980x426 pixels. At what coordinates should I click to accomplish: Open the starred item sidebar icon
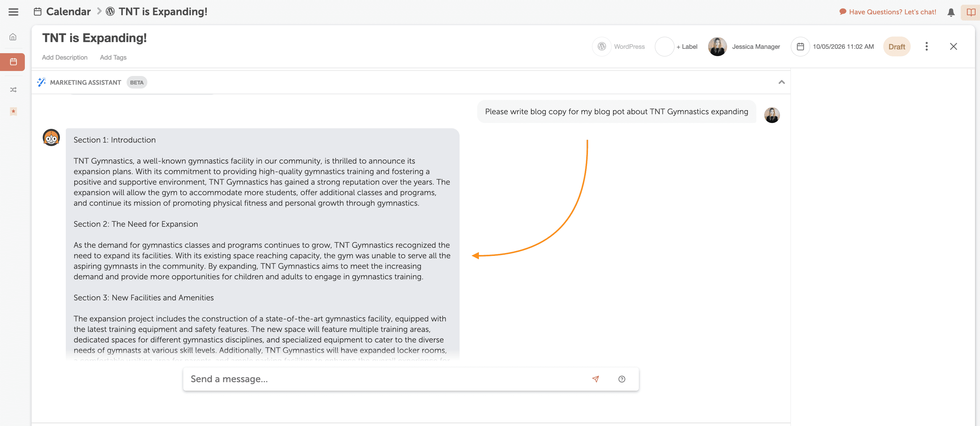13,111
